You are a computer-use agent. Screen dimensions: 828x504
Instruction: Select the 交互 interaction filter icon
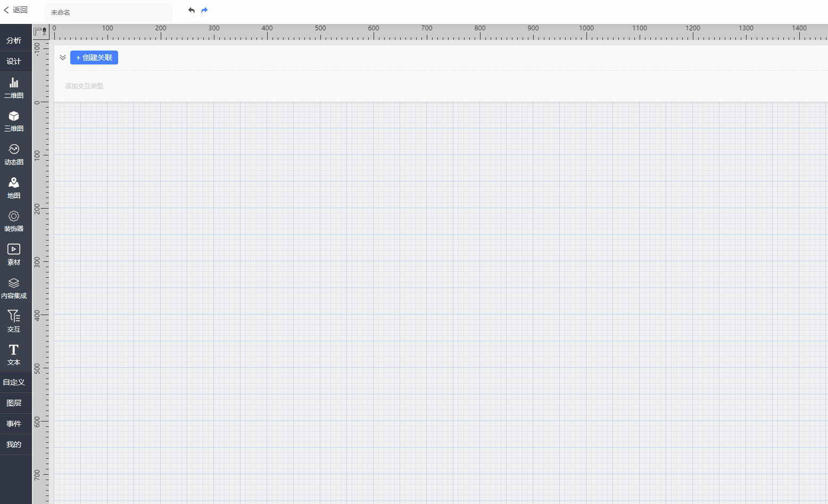[x=14, y=321]
